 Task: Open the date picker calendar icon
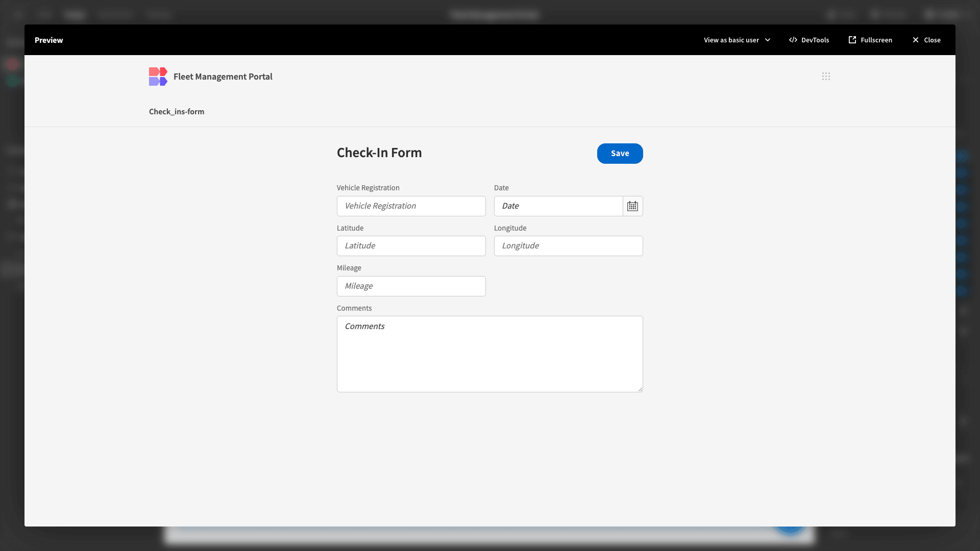click(x=632, y=206)
